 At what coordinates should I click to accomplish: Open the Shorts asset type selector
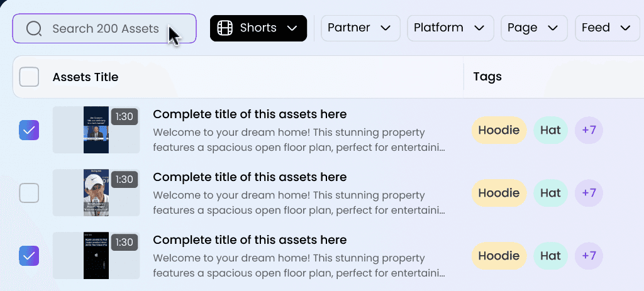(258, 28)
